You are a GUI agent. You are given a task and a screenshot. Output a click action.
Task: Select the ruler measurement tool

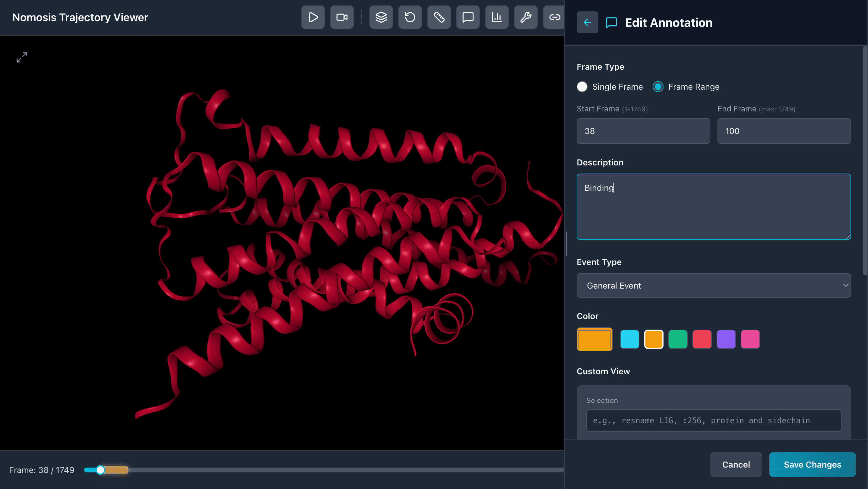pyautogui.click(x=439, y=17)
